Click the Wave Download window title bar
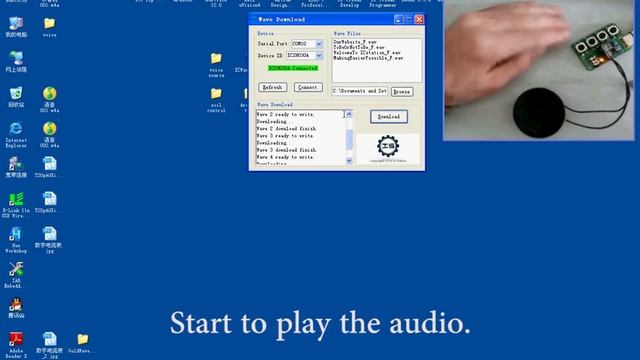Screen dimensions: 640x360 click(322, 19)
